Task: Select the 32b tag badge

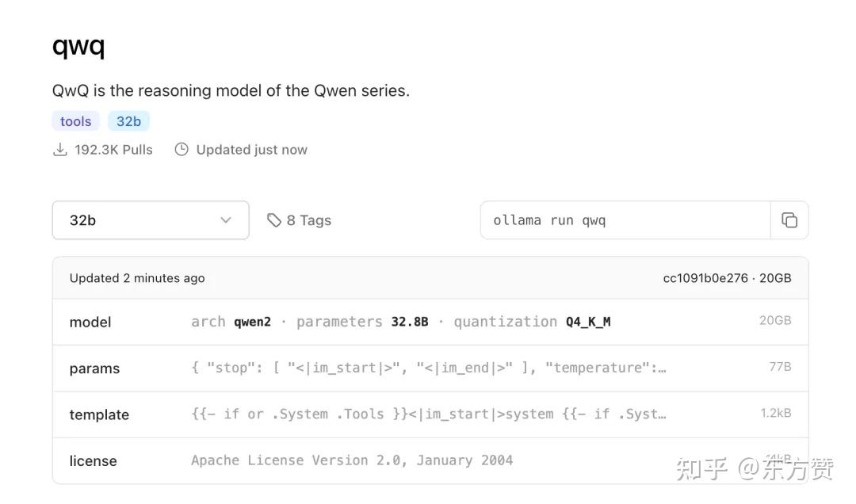Action: pos(128,121)
